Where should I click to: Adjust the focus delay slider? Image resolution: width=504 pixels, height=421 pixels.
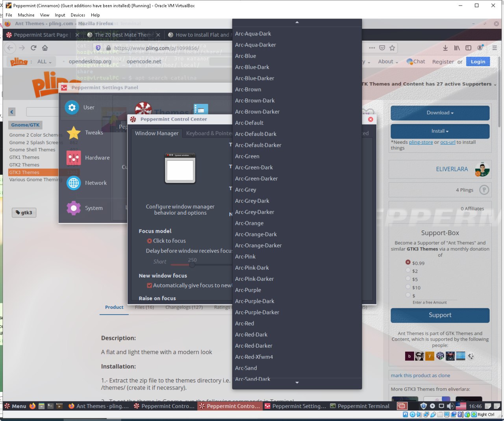point(192,265)
